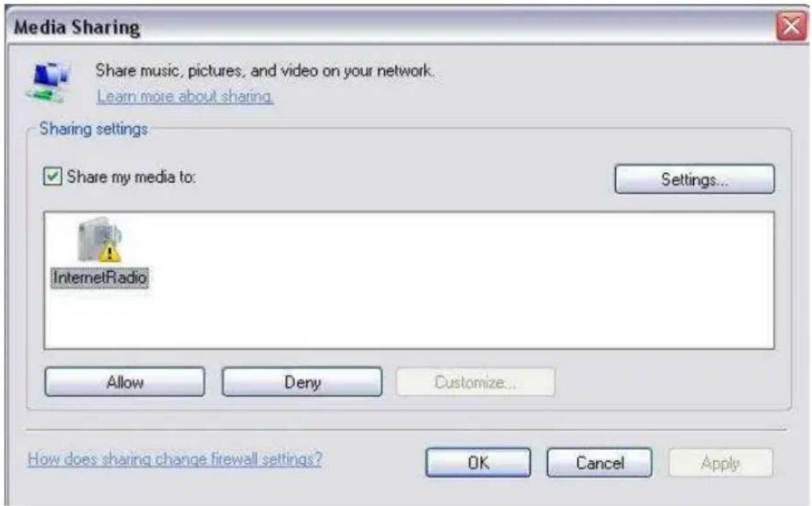The width and height of the screenshot is (812, 506).
Task: Select the InternetRadio device icon
Action: point(99,240)
